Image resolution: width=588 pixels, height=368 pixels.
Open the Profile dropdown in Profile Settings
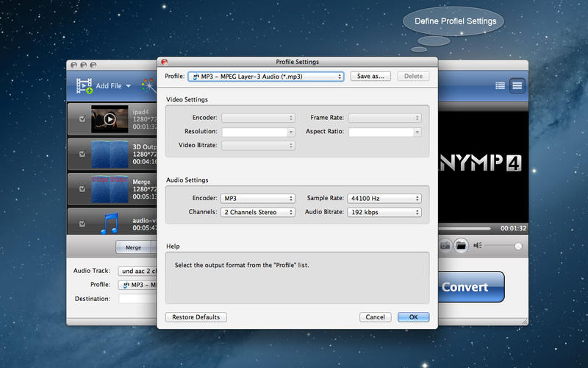click(265, 76)
